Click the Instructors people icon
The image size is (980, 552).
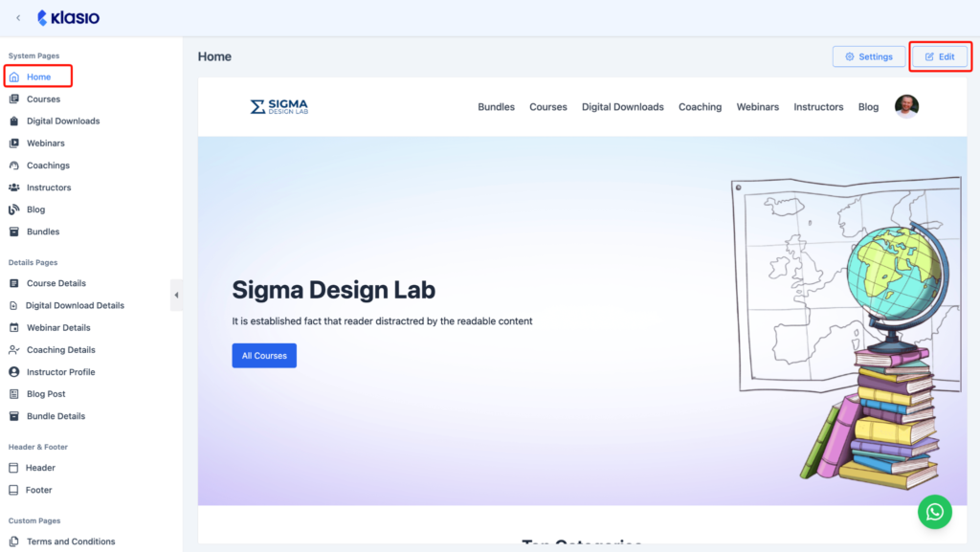[13, 188]
